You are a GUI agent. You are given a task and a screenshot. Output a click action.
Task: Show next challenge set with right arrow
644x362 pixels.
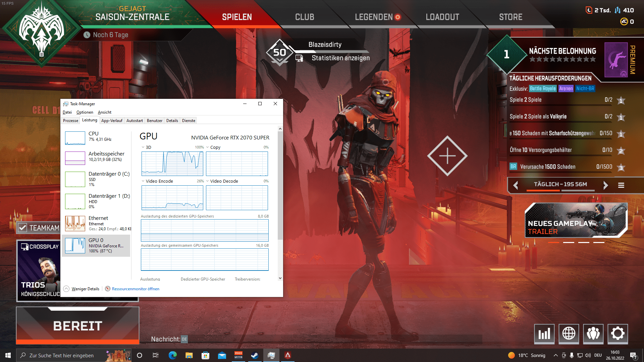click(605, 185)
